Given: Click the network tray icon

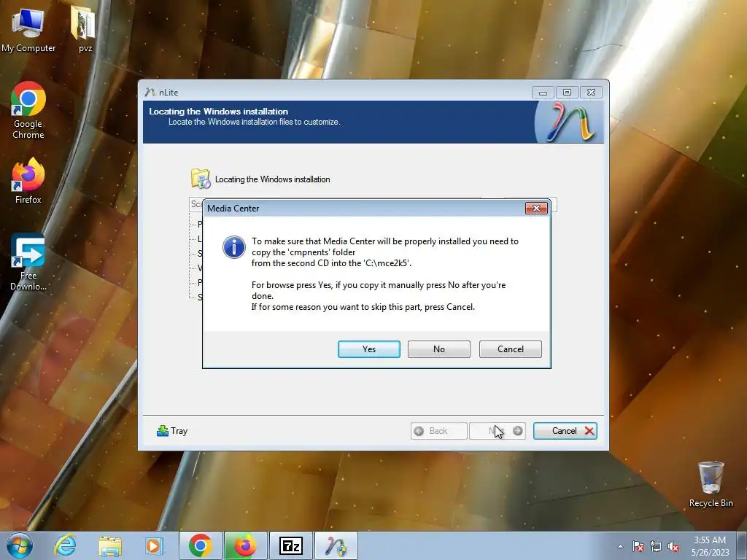Looking at the screenshot, I should tap(656, 546).
